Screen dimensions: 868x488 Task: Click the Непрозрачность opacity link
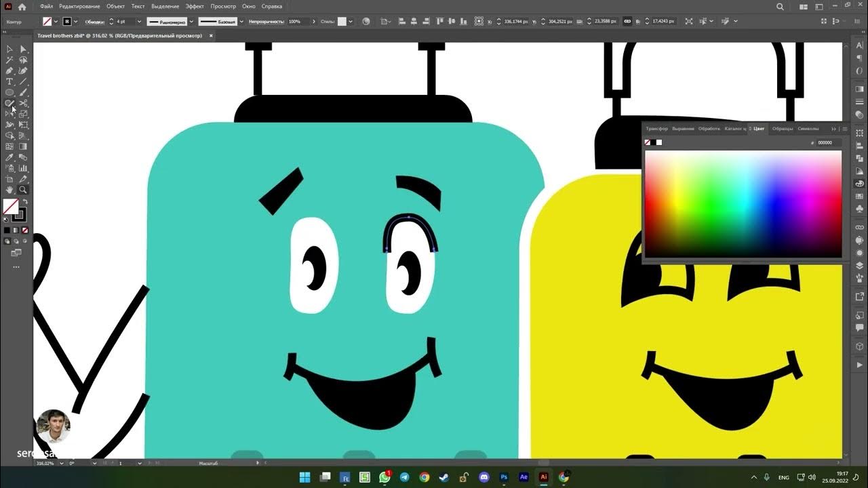[265, 22]
